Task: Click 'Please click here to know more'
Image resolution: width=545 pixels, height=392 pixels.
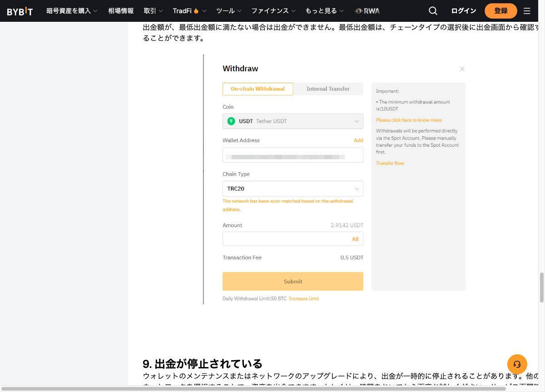Action: pyautogui.click(x=409, y=120)
